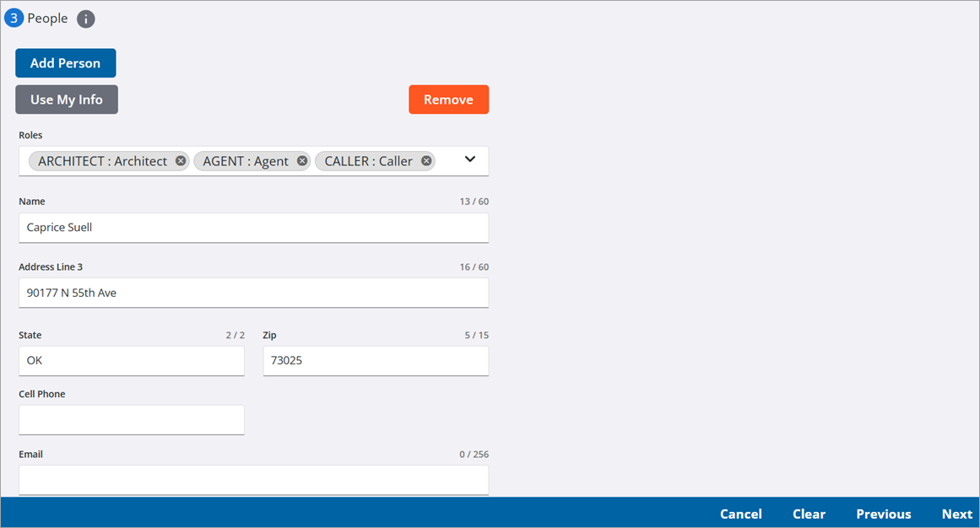Click the Use My Info button

(x=67, y=100)
